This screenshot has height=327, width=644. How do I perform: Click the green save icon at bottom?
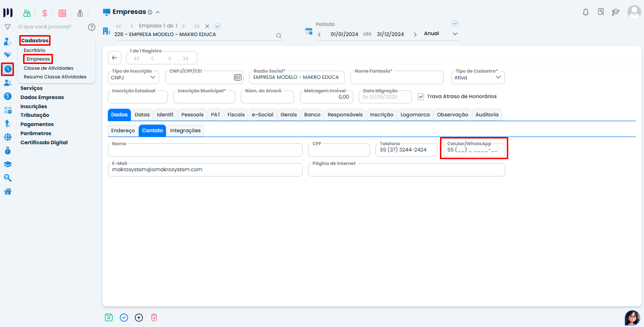click(x=109, y=317)
